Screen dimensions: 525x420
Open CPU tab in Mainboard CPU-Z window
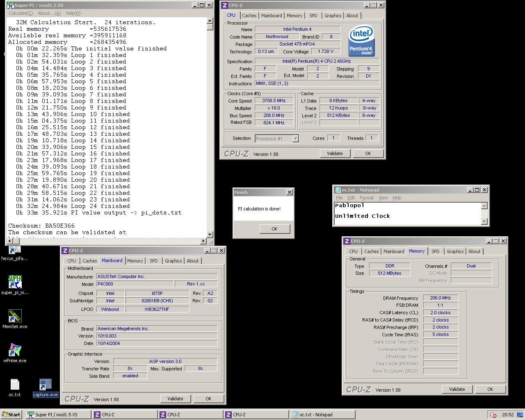click(71, 261)
